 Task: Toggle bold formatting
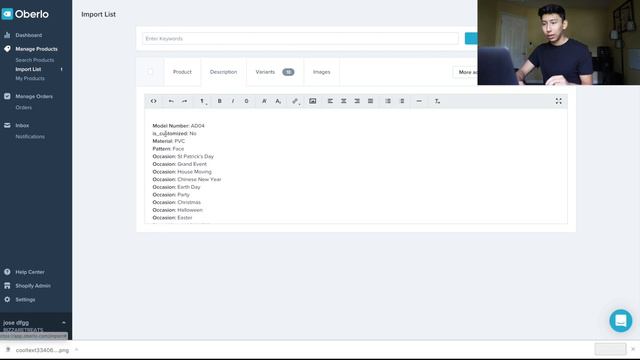tap(220, 101)
